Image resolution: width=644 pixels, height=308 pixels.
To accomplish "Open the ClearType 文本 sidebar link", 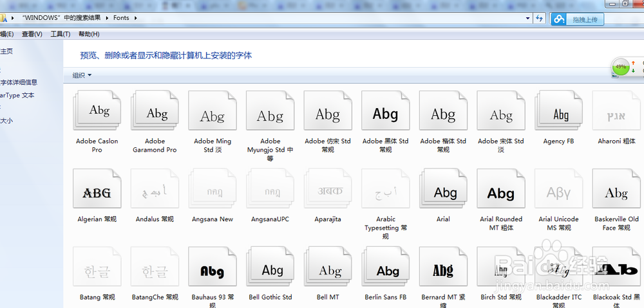I will coord(17,95).
